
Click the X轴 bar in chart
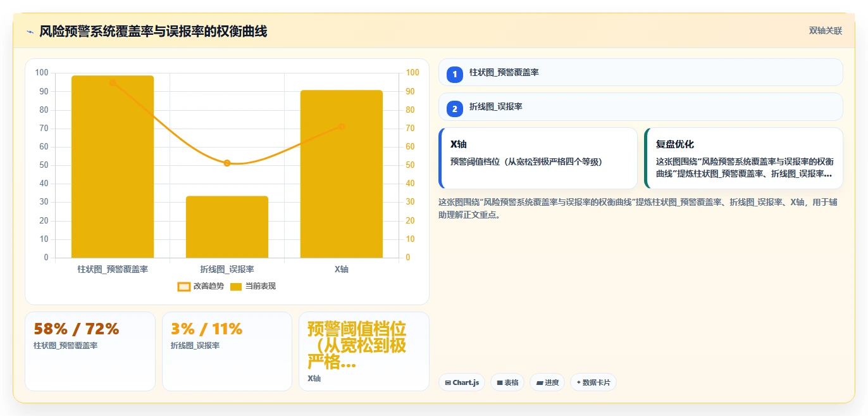coord(342,174)
